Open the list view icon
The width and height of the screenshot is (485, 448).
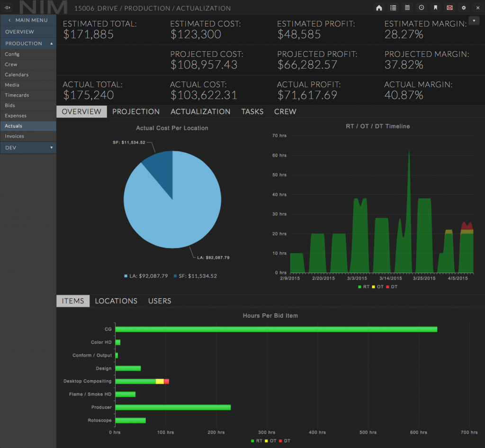pos(393,8)
